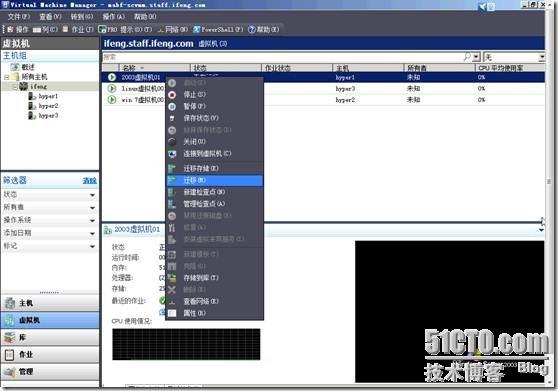Click the ifeng host group icon

click(23, 86)
